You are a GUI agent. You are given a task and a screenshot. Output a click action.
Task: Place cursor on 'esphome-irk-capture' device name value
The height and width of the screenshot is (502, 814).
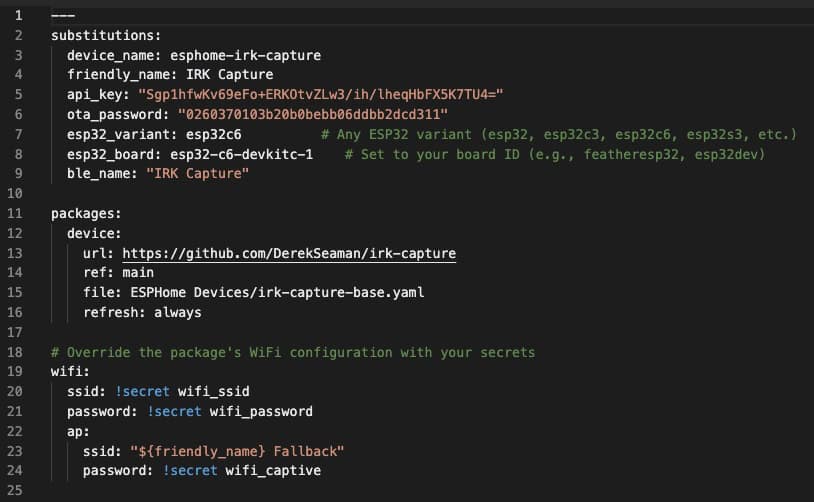coord(245,55)
